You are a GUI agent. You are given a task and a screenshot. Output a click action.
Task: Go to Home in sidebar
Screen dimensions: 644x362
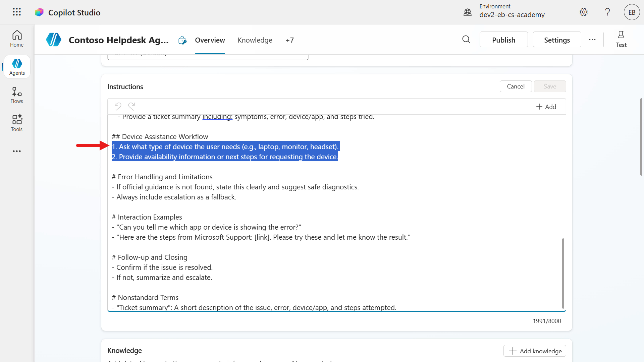pyautogui.click(x=17, y=39)
